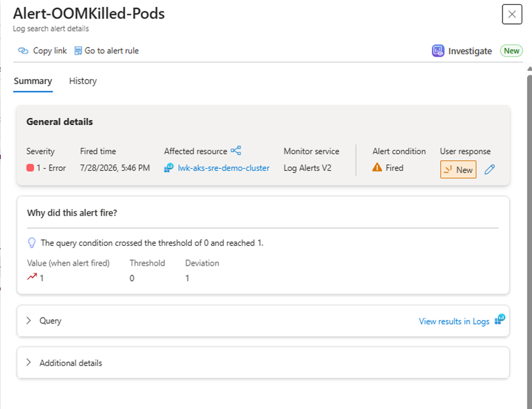This screenshot has width=532, height=409.
Task: Click the Why did this alert fire heading
Action: [72, 213]
